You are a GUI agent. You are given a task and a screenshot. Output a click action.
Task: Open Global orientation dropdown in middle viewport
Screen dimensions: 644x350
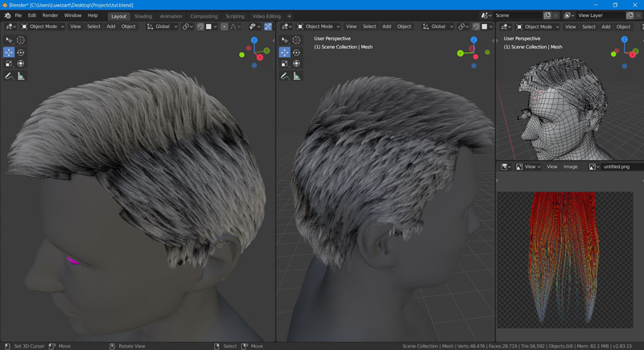pos(438,27)
